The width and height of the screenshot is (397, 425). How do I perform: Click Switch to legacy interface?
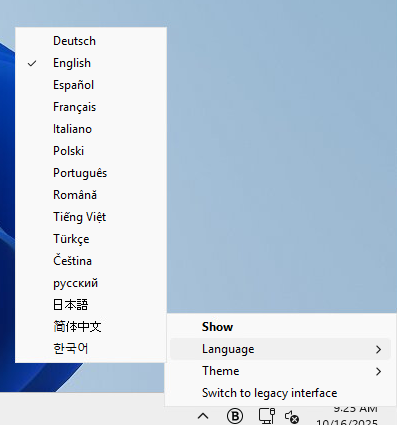tap(280, 393)
